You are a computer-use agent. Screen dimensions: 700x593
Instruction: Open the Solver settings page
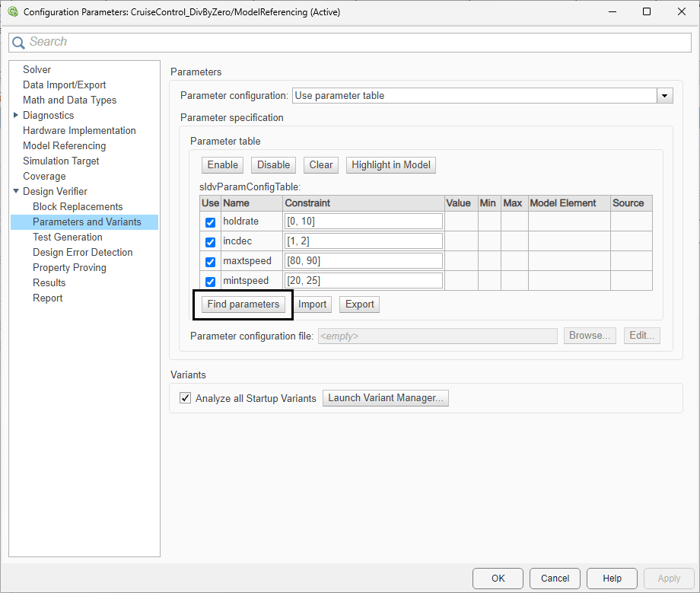37,70
